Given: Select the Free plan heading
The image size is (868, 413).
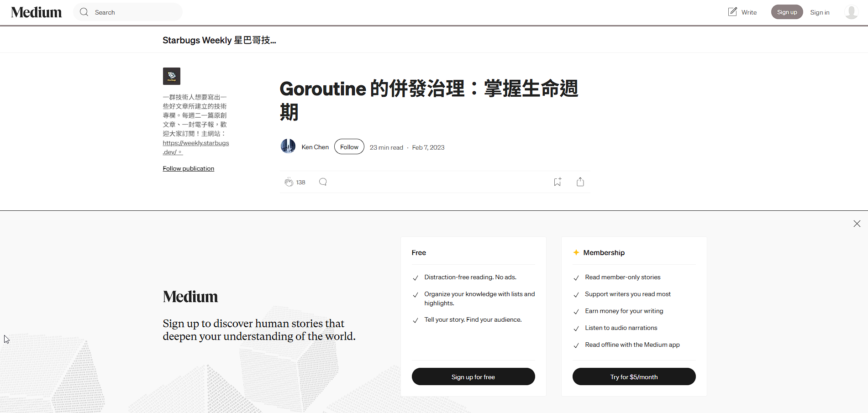Looking at the screenshot, I should pos(419,252).
